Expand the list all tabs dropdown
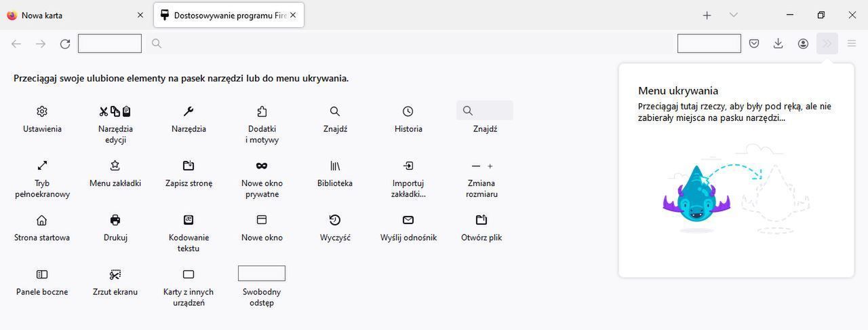Viewport: 868px width, 330px height. 733,15
